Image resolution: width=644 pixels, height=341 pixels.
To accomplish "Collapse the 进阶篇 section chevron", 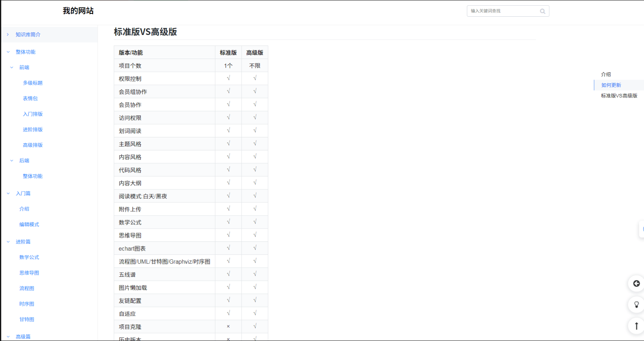I will [8, 242].
